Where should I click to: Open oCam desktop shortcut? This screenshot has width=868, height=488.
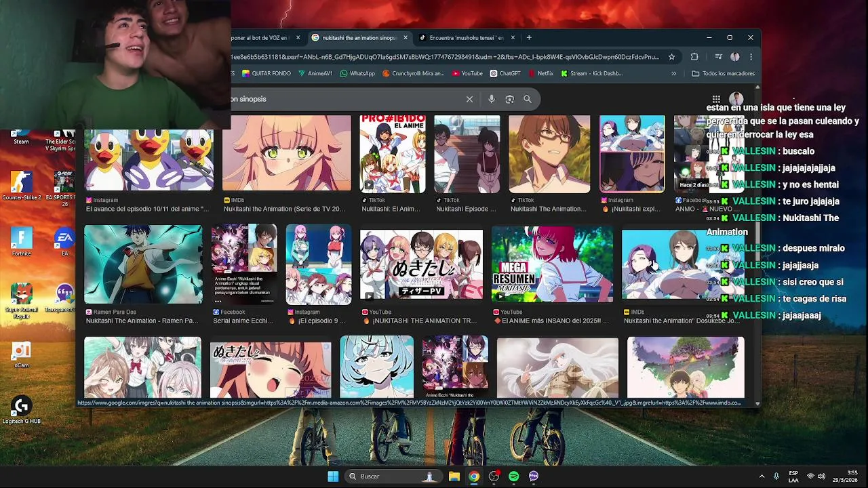coord(21,354)
